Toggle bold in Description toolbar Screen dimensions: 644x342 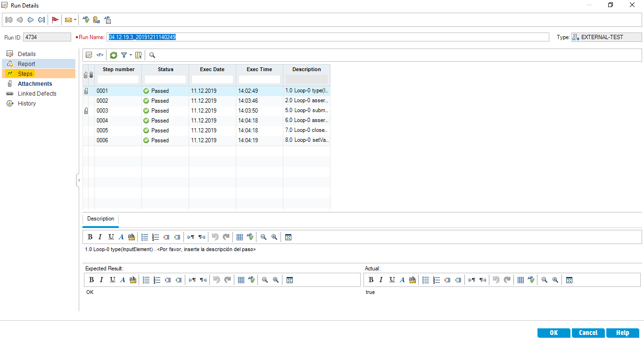click(x=90, y=237)
